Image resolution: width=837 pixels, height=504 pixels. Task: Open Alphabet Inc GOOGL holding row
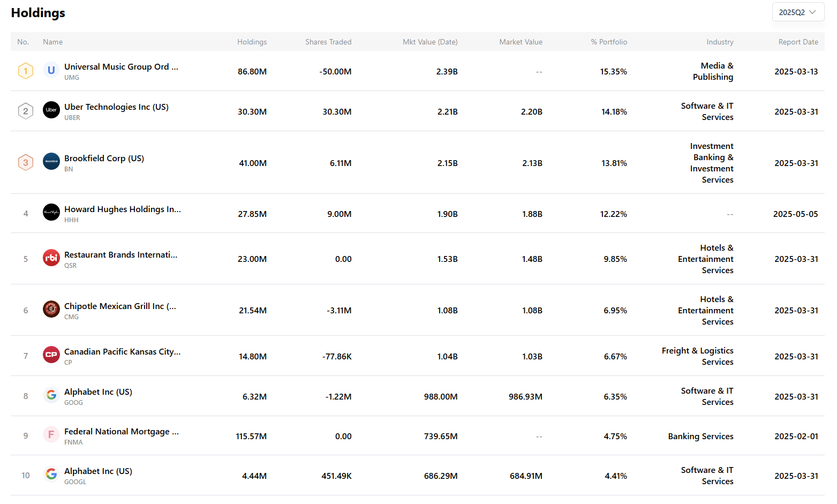tap(98, 471)
